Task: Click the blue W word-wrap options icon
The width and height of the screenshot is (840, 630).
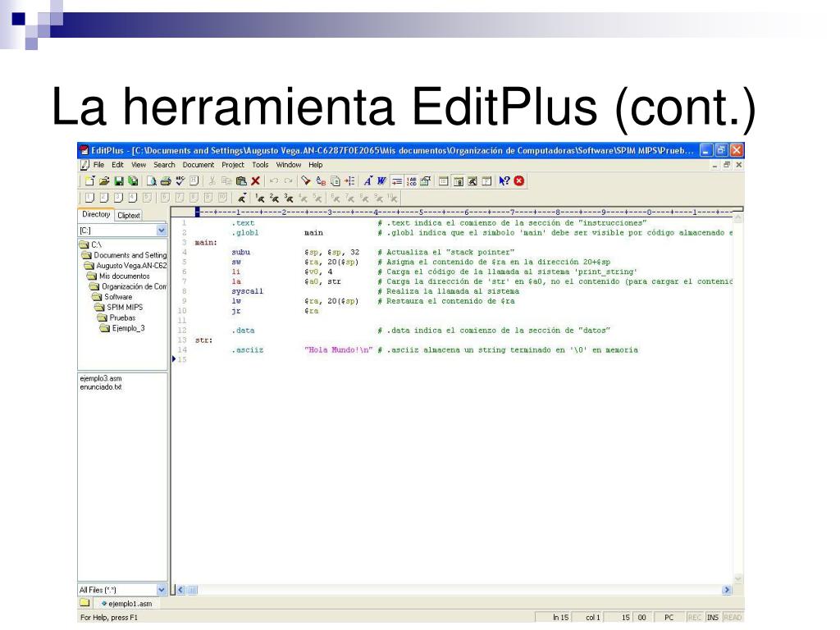Action: coord(381,181)
